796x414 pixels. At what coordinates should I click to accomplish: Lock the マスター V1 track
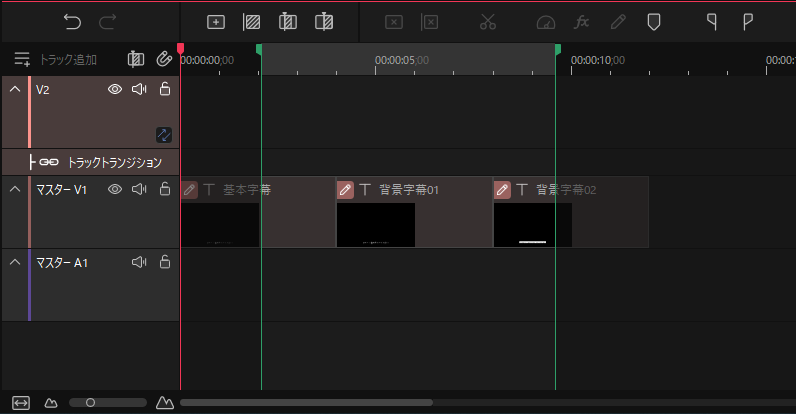164,189
